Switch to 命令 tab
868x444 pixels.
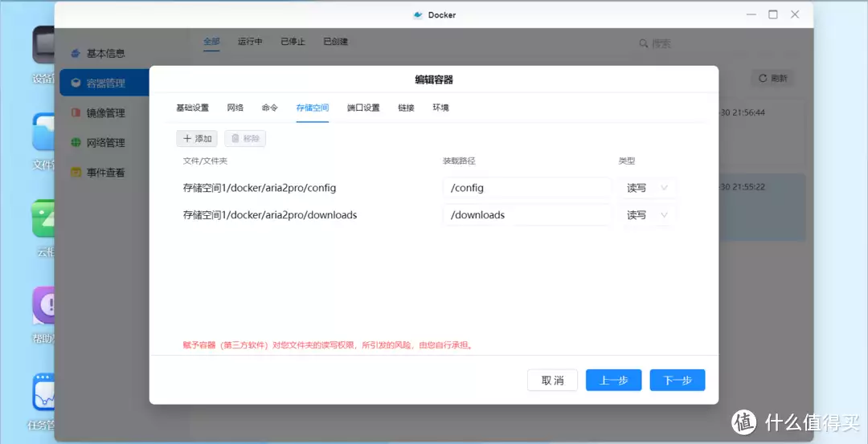tap(269, 108)
